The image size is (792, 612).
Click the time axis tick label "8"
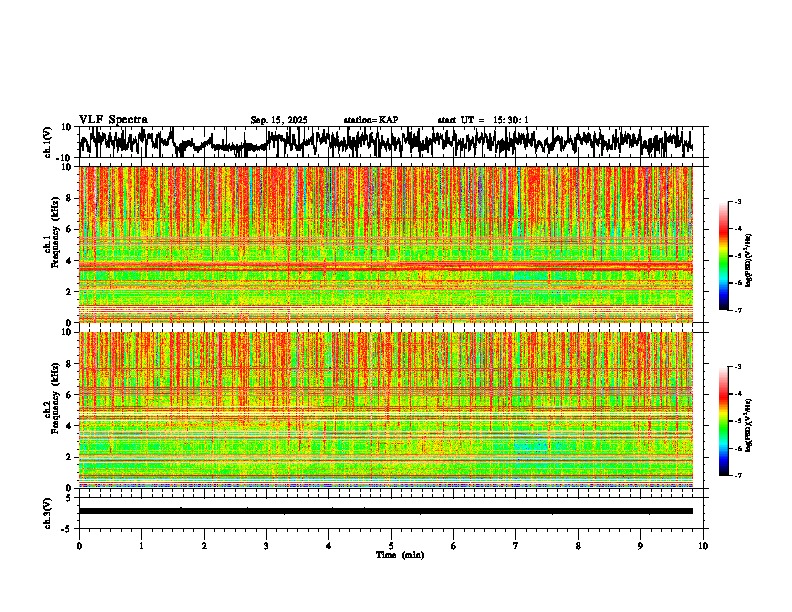point(578,546)
